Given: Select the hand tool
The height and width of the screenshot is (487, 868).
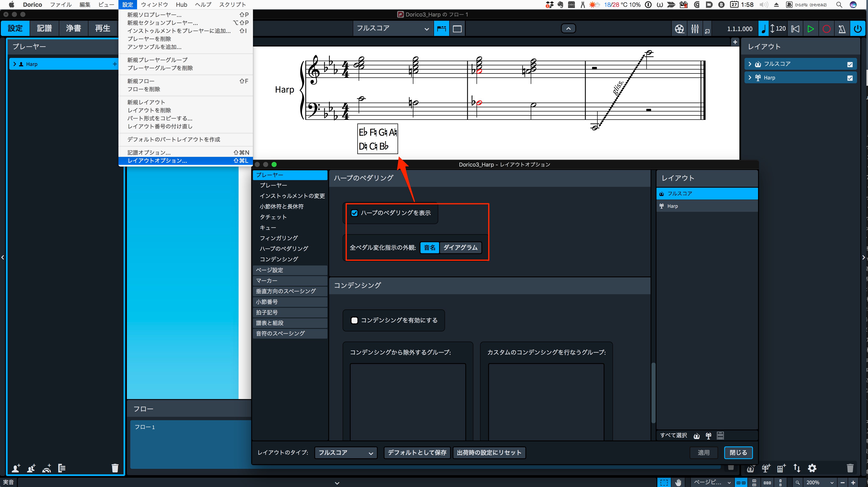Looking at the screenshot, I should pyautogui.click(x=678, y=483).
